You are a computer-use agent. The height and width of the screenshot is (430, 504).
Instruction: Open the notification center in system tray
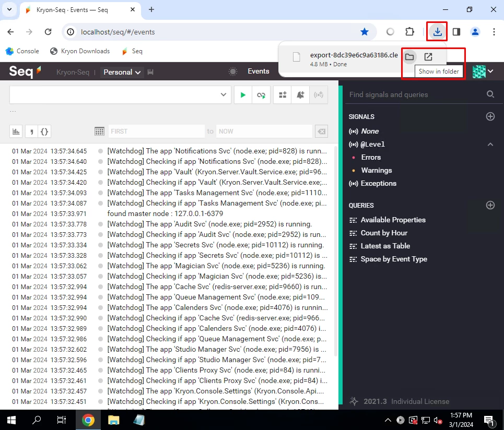489,421
